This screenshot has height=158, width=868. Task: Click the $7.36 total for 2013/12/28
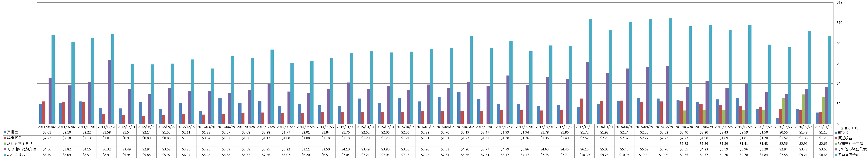(266, 155)
